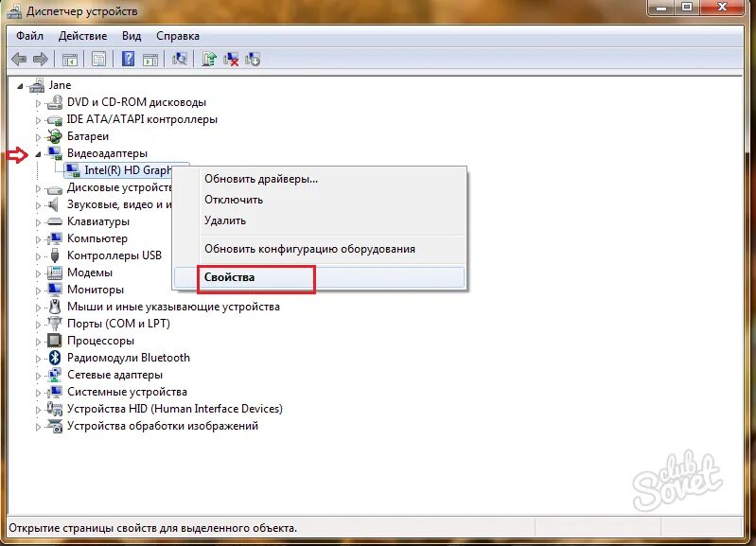The height and width of the screenshot is (546, 756).
Task: Select the Мониторы tree row
Action: [x=95, y=290]
